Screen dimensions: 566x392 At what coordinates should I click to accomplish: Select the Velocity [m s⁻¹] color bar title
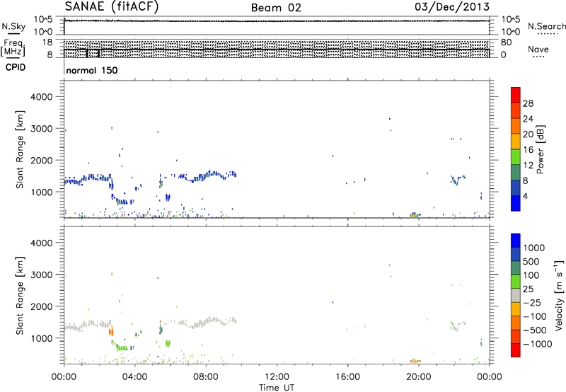tap(559, 295)
